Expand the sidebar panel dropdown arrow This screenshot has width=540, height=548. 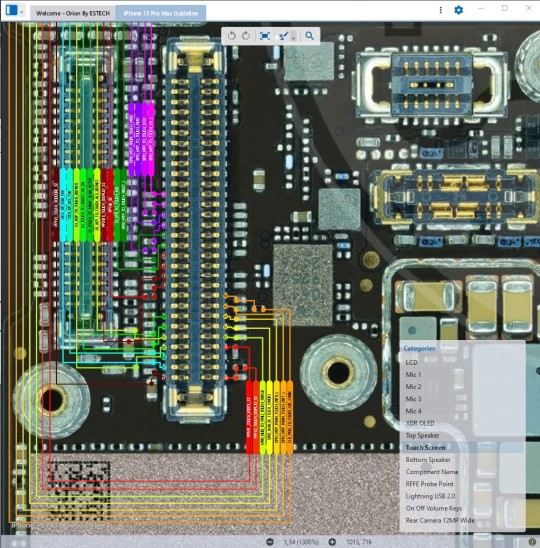click(x=22, y=12)
